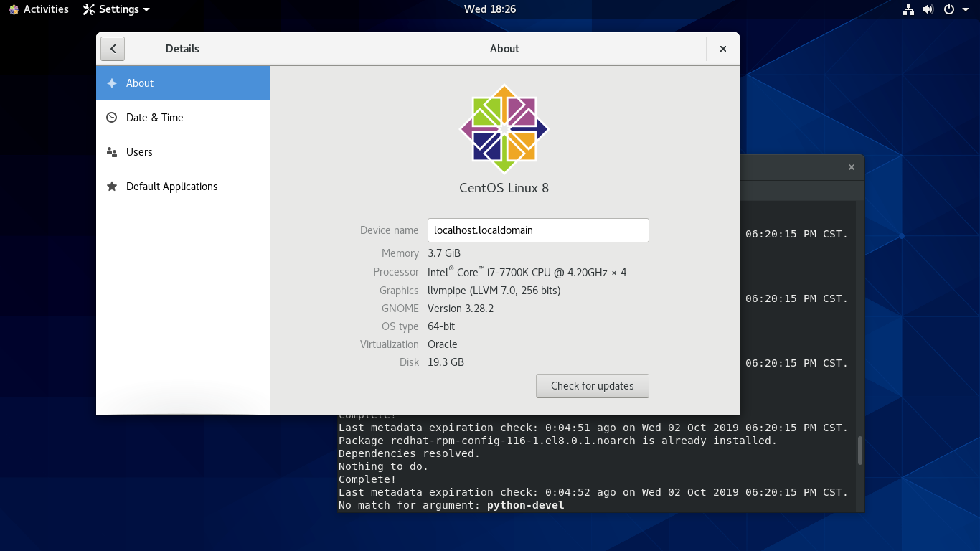Click the CentOS logo image
This screenshot has height=551, width=980.
tap(504, 128)
